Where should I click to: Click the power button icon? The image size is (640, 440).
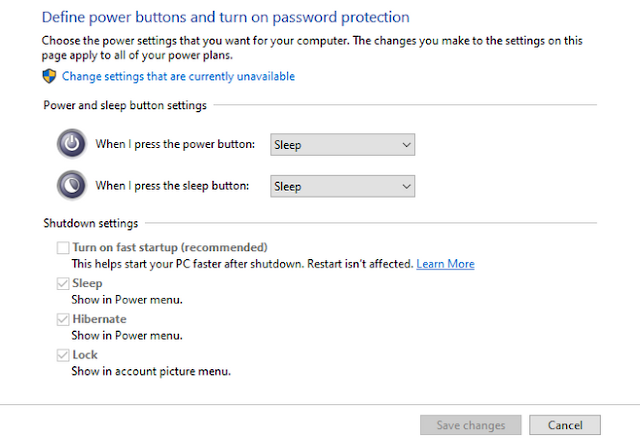(71, 144)
